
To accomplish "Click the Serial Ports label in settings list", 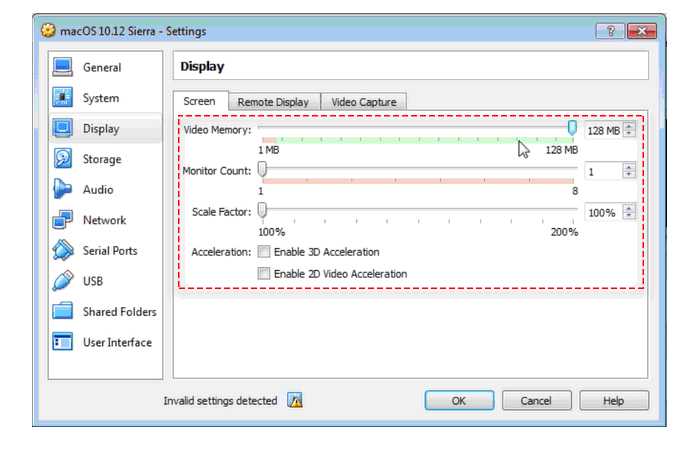I will (x=110, y=251).
